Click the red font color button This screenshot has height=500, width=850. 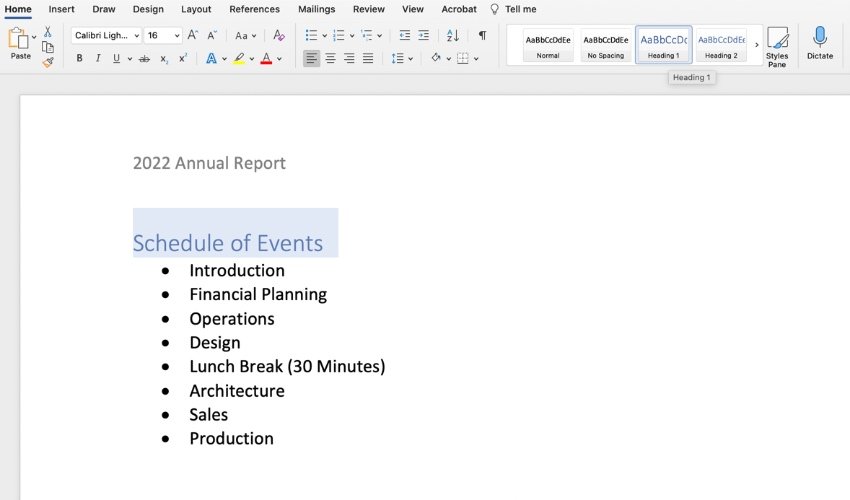pyautogui.click(x=266, y=58)
